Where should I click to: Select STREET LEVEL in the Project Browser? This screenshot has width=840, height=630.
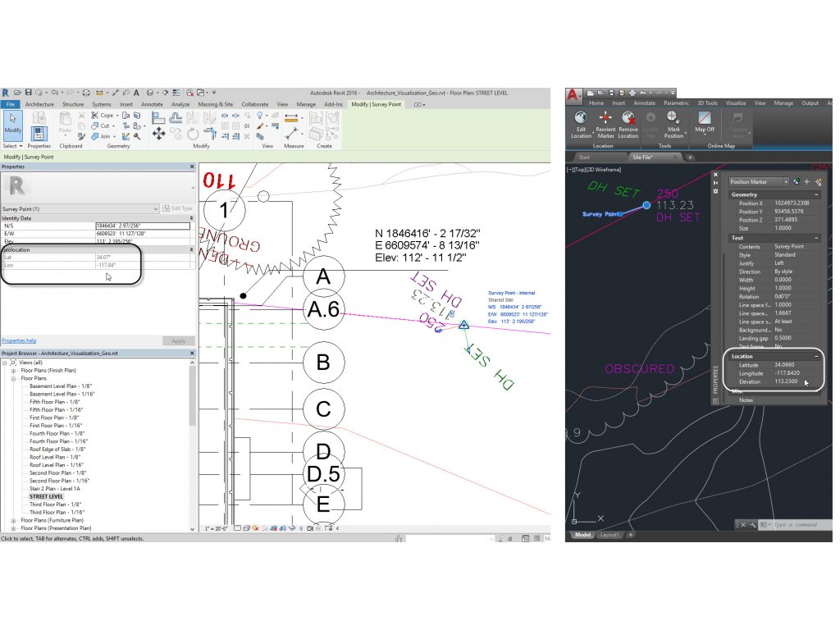point(46,496)
